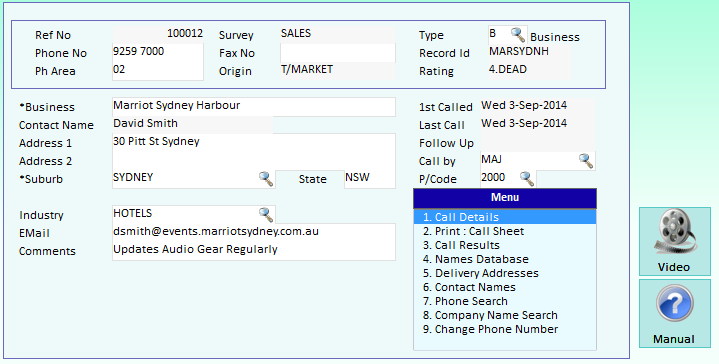Click the blue Menu header bar
Viewport: 719px width, 364px height.
(x=505, y=198)
